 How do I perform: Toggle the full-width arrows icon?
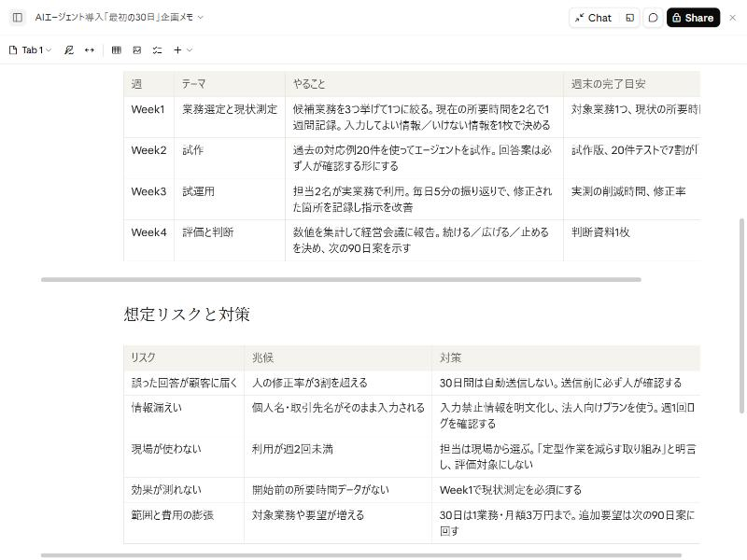pos(90,50)
